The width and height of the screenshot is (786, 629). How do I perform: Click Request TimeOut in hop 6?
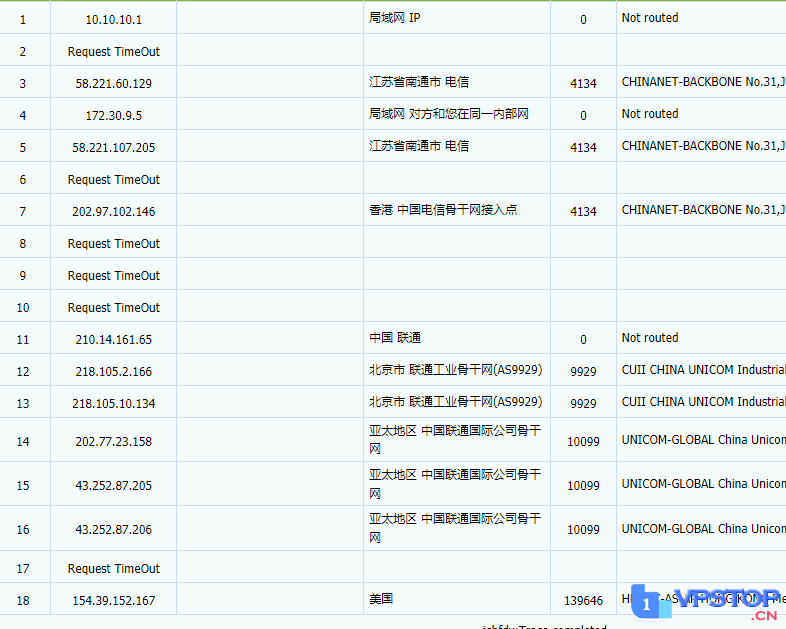tap(113, 180)
